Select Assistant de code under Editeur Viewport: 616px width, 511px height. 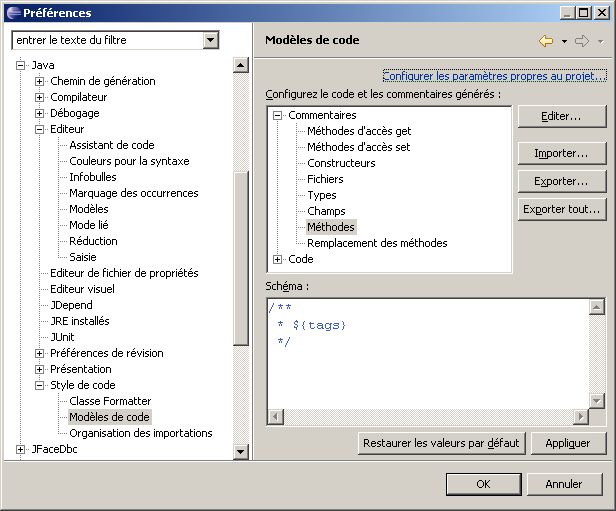coord(111,145)
